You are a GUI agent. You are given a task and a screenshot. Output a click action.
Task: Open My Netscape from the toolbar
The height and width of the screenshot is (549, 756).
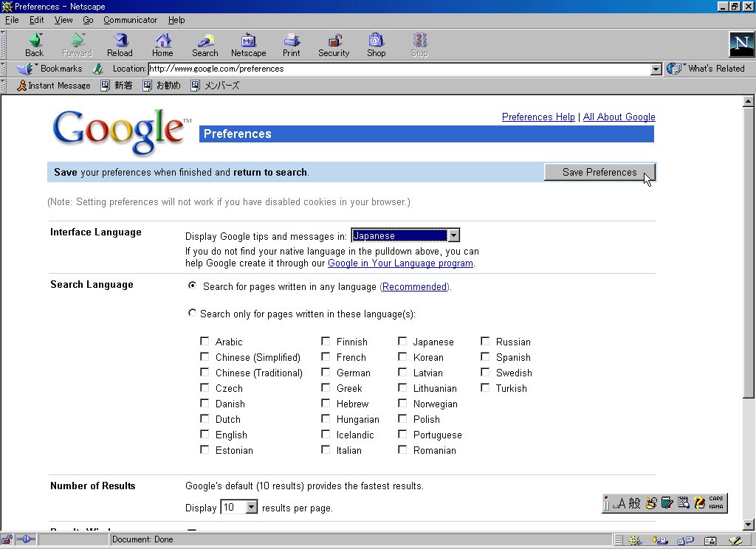coord(248,45)
